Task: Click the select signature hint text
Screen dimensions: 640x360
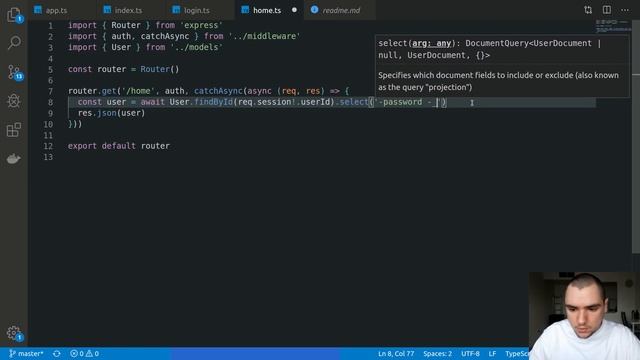Action: (x=489, y=49)
